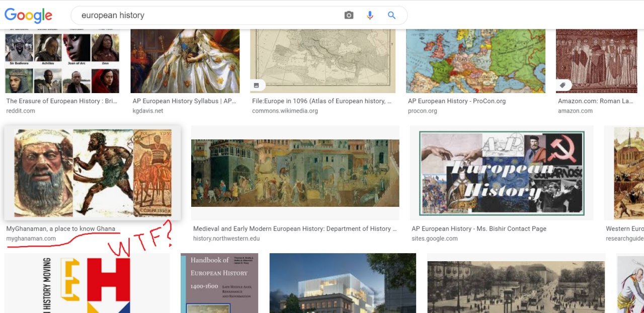Click the product tag badge on Amazon thumbnail
The width and height of the screenshot is (644, 313).
563,86
